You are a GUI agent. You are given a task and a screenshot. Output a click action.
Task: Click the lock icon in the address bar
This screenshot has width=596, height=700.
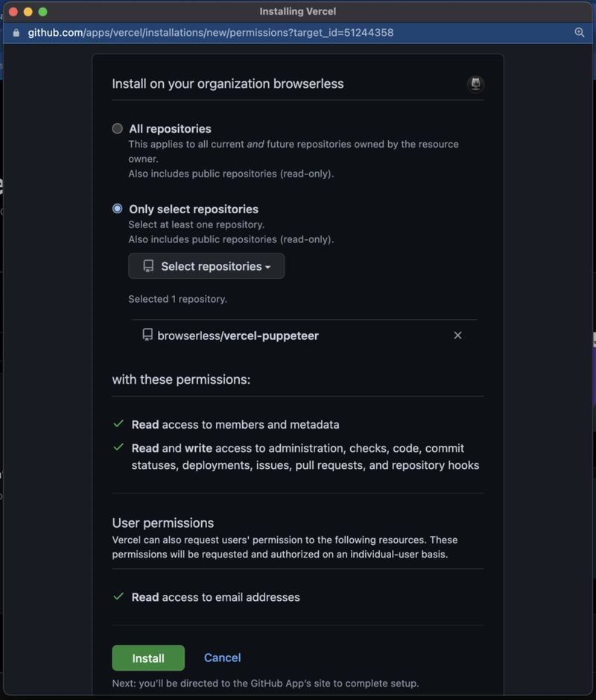(x=16, y=33)
